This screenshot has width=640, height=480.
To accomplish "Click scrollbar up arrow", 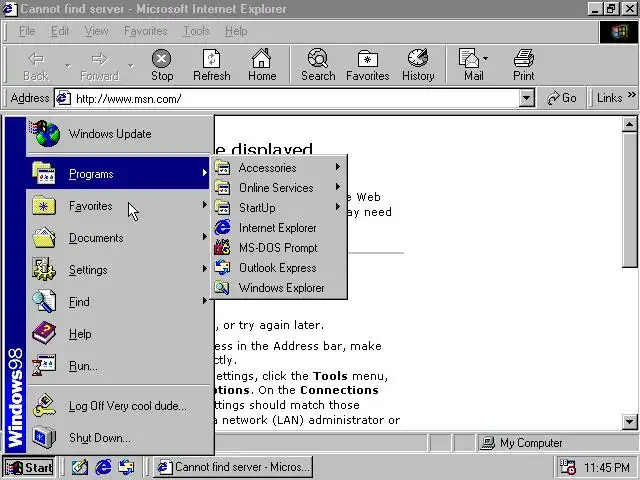I will tap(629, 124).
